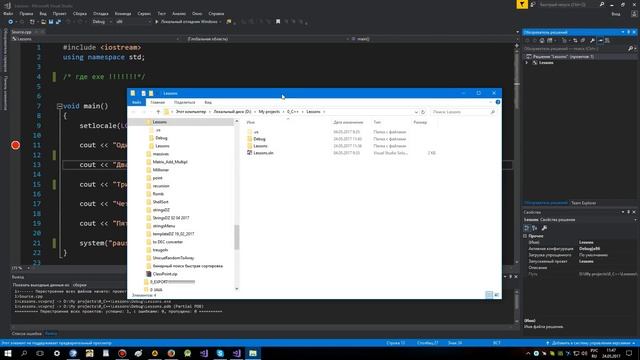Click the wrench property pages icon in Properties

point(544,228)
